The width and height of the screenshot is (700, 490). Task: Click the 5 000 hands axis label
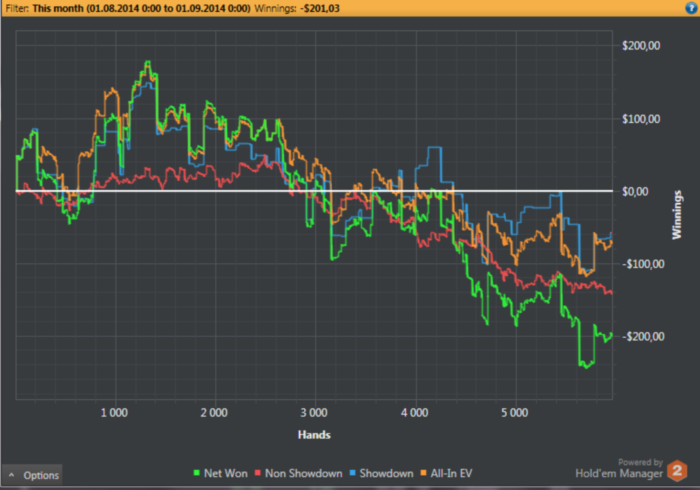click(x=514, y=413)
